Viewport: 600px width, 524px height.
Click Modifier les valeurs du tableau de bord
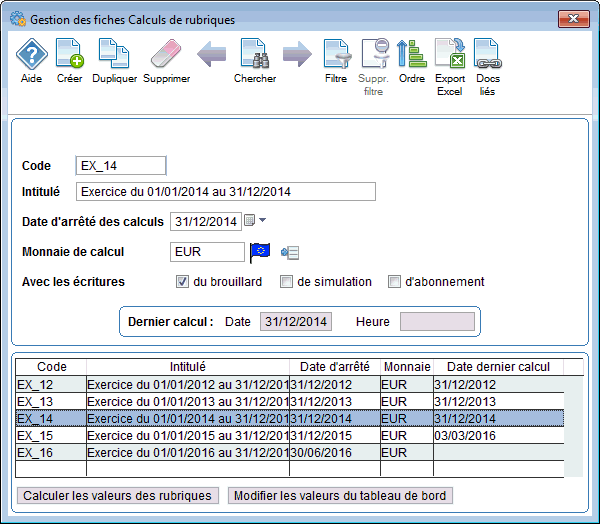click(x=340, y=495)
